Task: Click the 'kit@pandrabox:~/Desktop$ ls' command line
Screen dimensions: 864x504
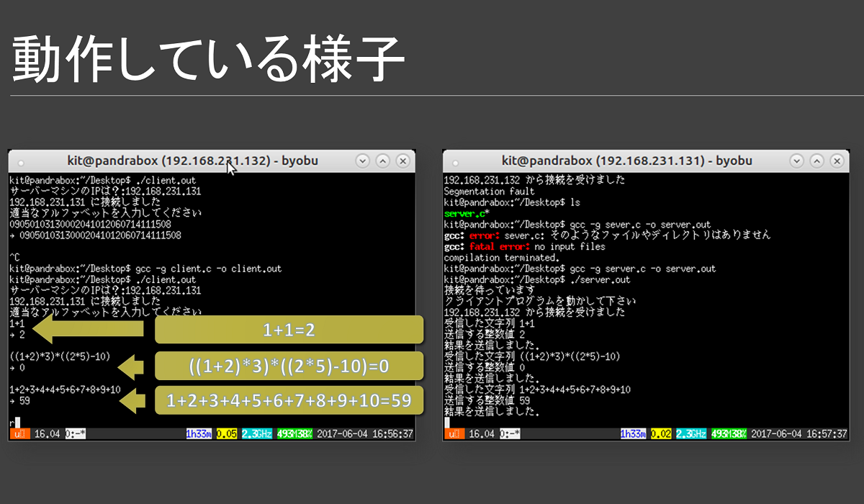Action: (x=512, y=202)
